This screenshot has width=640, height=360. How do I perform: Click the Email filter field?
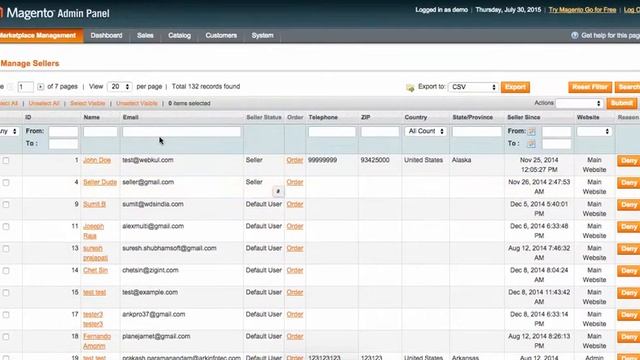182,131
